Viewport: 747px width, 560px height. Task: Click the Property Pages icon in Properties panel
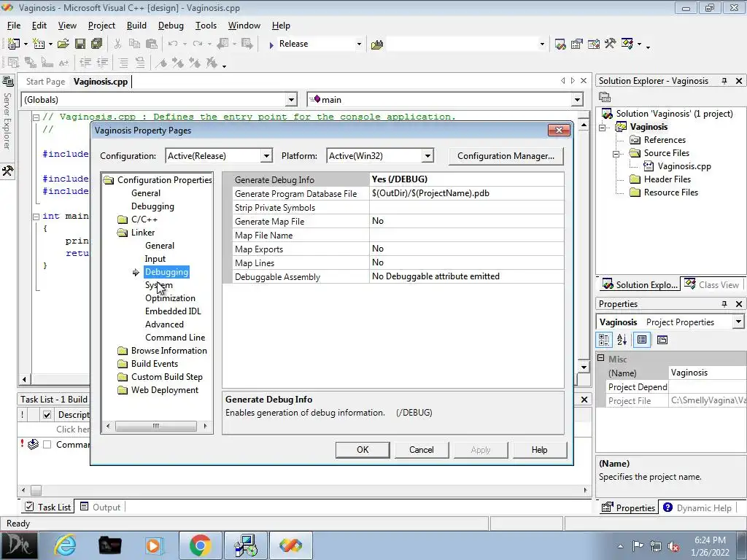pyautogui.click(x=662, y=340)
